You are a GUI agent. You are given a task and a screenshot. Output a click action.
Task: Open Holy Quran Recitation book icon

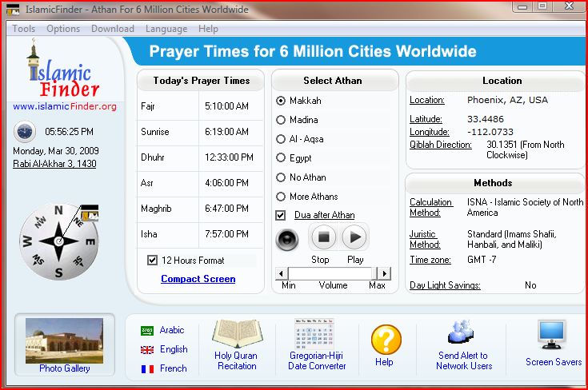point(238,333)
